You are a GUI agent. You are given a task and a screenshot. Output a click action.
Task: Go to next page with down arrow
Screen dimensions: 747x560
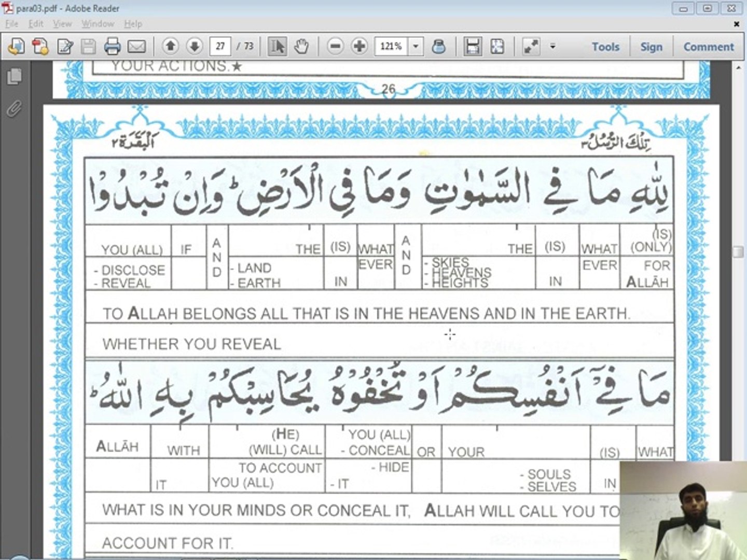click(195, 47)
